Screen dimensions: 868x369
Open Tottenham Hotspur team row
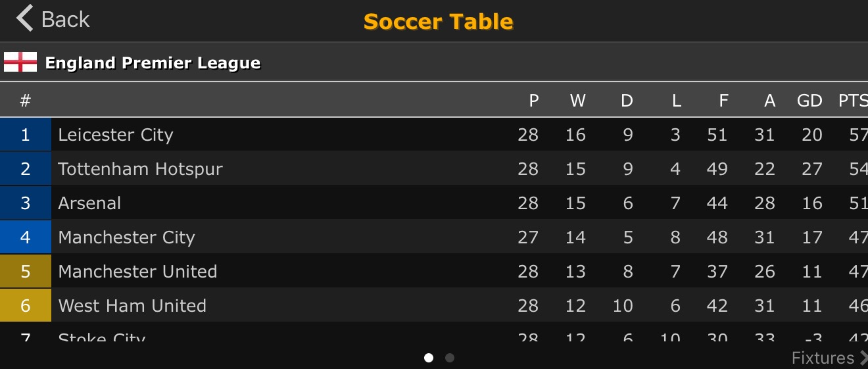pos(140,169)
